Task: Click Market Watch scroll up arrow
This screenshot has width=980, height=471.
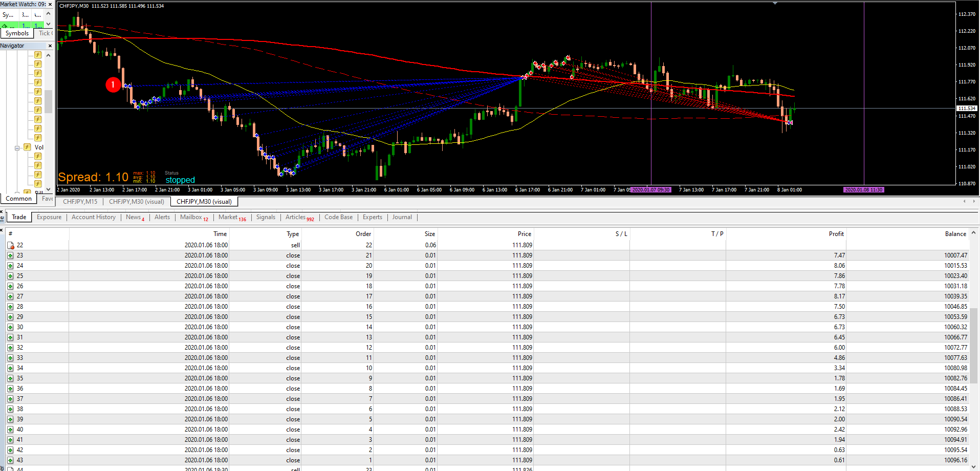Action: (49, 14)
